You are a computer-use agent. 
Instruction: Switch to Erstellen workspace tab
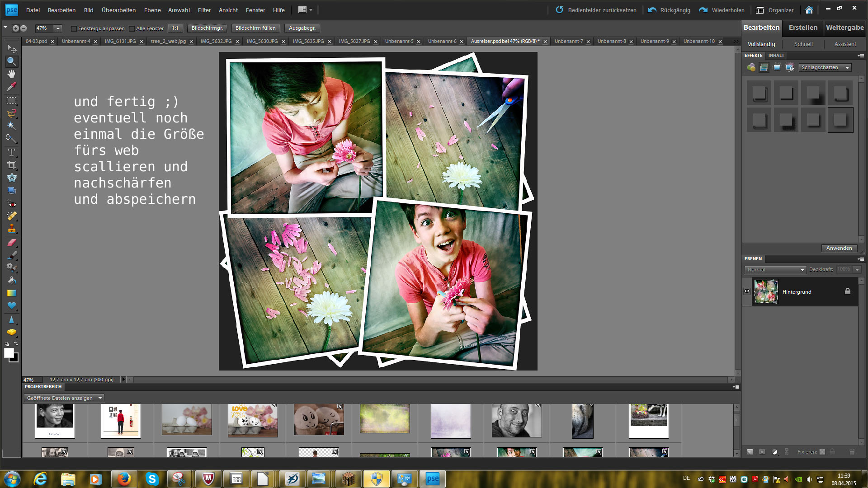point(803,28)
